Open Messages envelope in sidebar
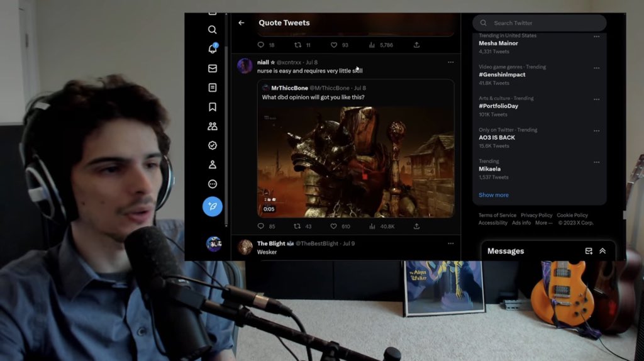644x361 pixels. 213,68
